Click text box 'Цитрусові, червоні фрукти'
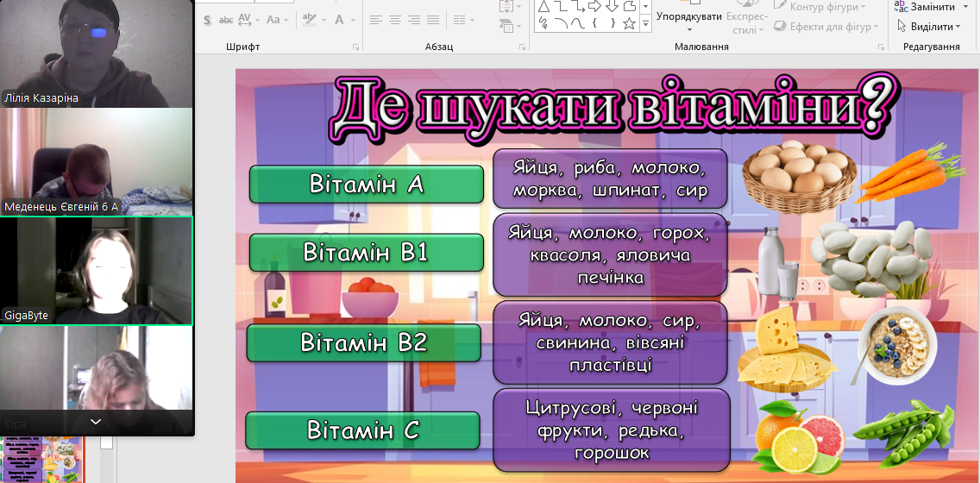 (612, 430)
